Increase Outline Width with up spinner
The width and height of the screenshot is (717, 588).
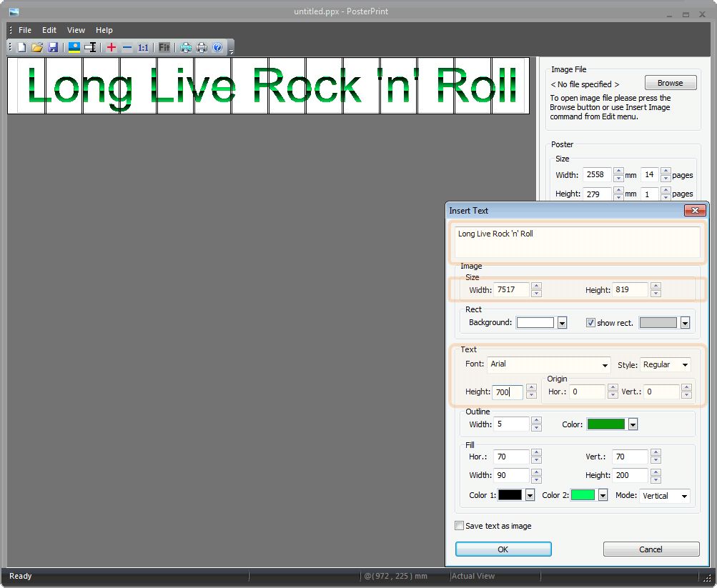coord(536,420)
